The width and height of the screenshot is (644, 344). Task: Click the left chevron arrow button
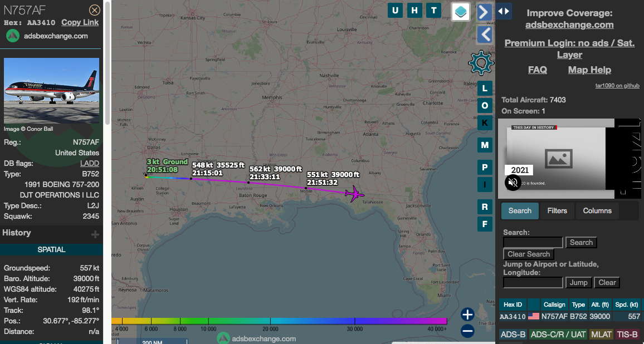pos(484,35)
